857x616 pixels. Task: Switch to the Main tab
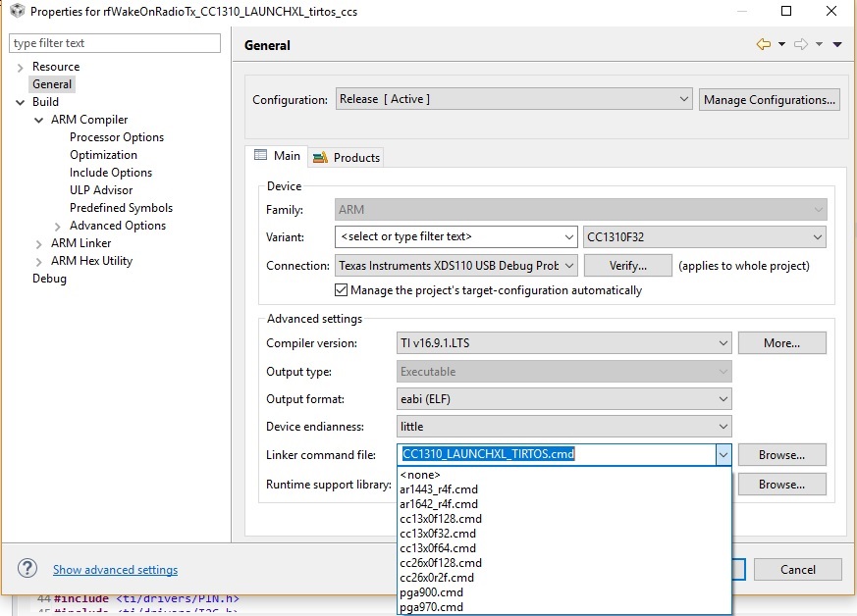[277, 156]
